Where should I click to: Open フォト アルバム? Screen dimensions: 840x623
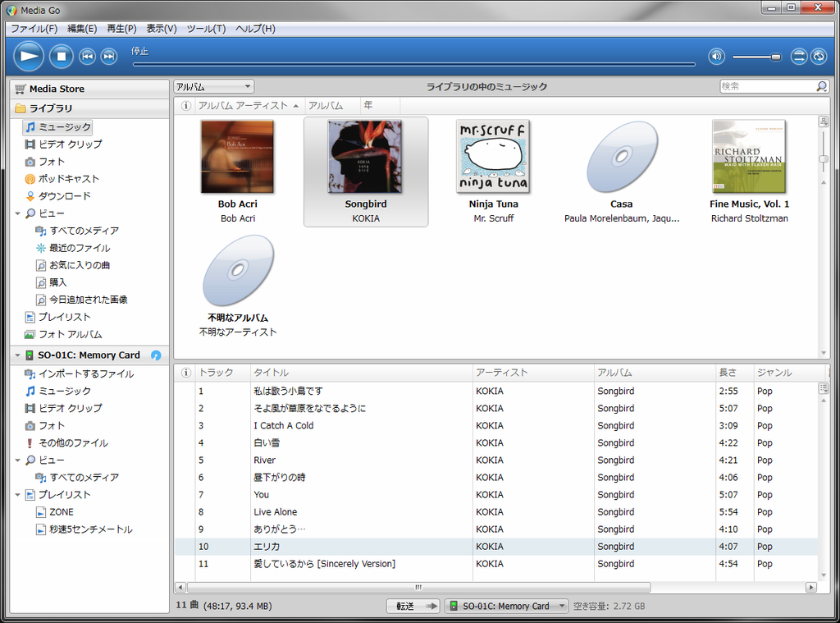pos(63,334)
